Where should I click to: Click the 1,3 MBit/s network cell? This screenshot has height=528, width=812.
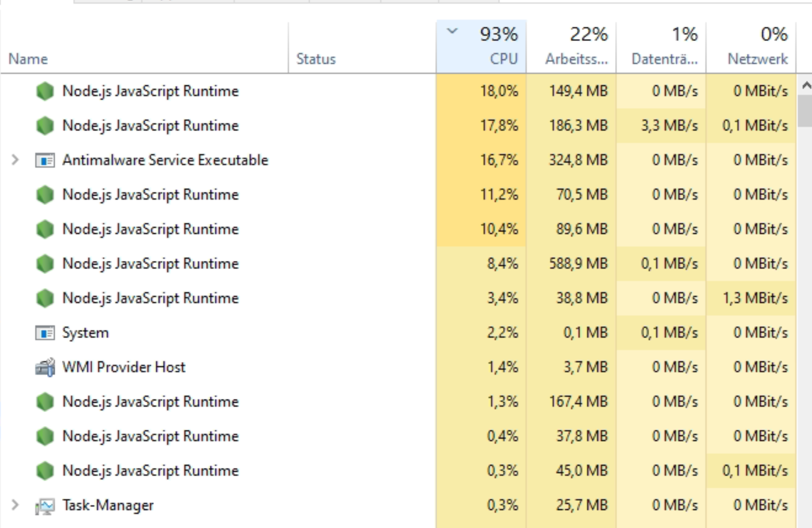tap(751, 298)
